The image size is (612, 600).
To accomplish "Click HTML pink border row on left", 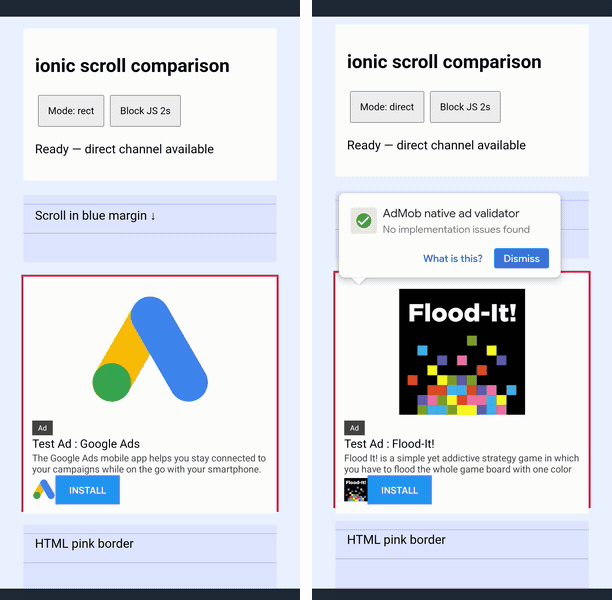I will pyautogui.click(x=150, y=544).
